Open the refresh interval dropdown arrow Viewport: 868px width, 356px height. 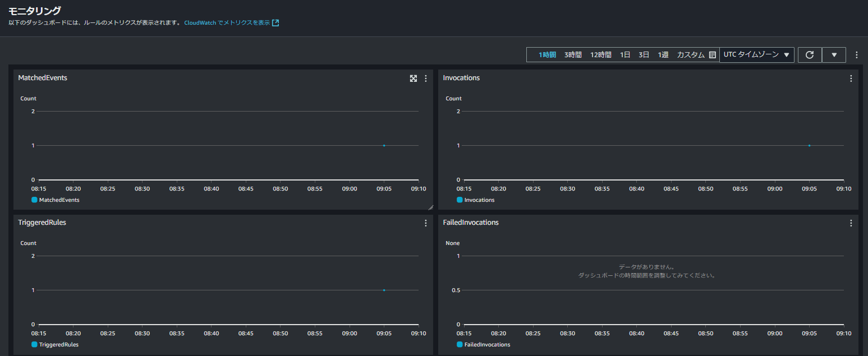tap(834, 54)
